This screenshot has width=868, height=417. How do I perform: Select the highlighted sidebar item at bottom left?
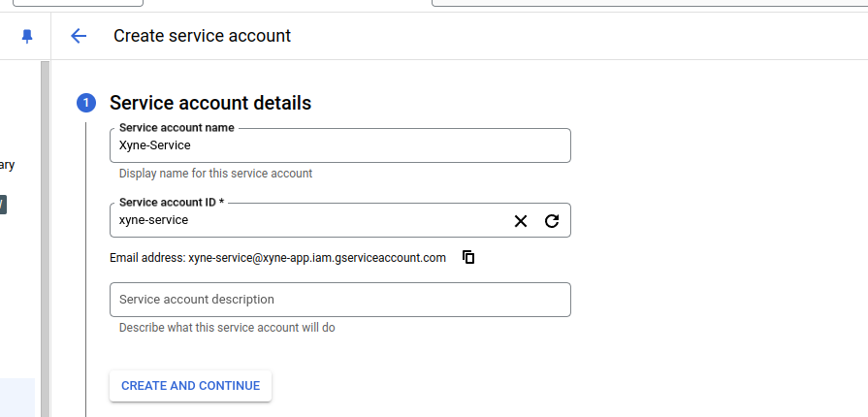(17, 398)
